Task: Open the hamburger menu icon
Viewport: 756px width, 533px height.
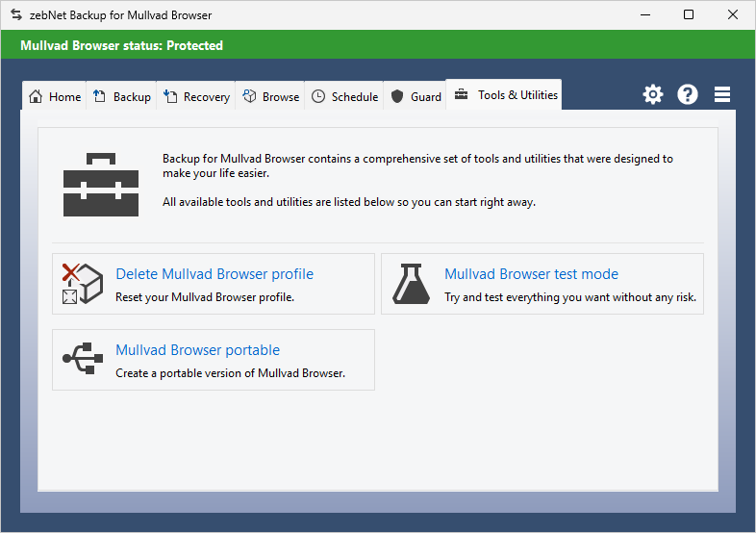Action: pyautogui.click(x=722, y=94)
